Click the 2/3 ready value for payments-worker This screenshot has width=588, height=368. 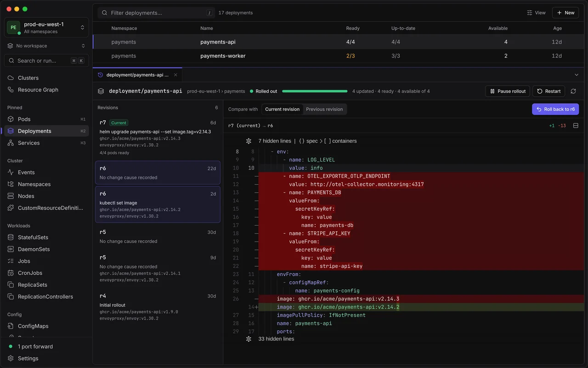coord(351,56)
